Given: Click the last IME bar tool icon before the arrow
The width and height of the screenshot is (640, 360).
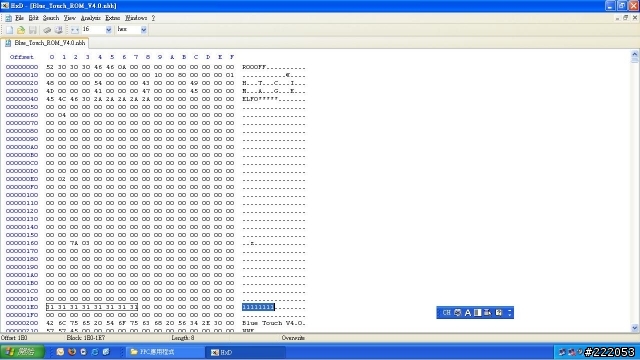Looking at the screenshot, I should (x=499, y=313).
